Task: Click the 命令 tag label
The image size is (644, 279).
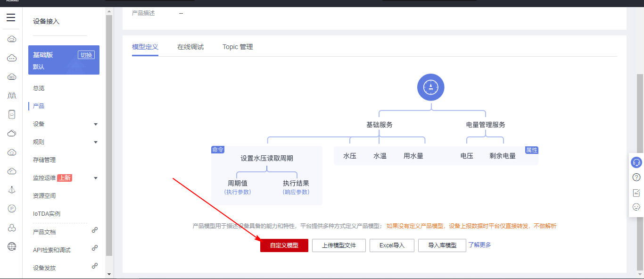Action: pos(218,150)
